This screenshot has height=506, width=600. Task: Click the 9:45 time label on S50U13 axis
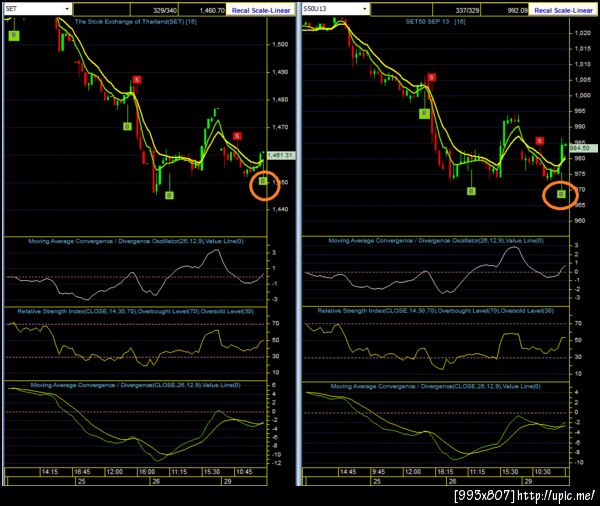coord(378,472)
